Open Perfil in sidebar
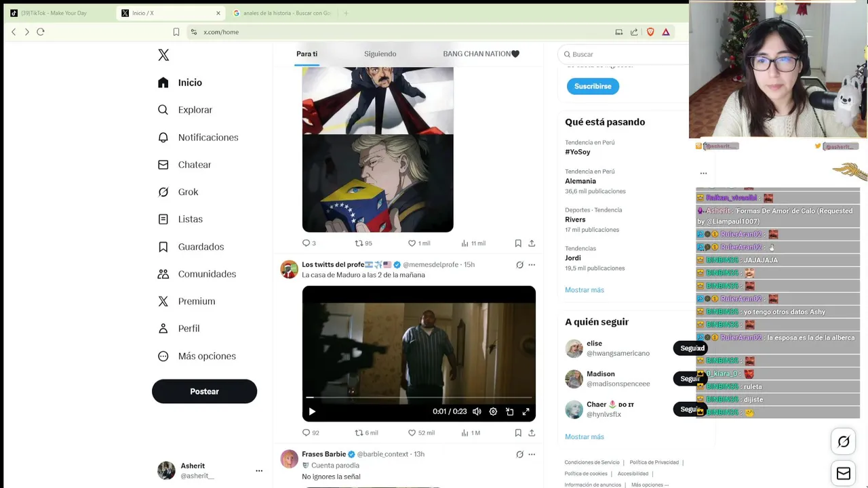Screen dimensions: 868x488 (x=178, y=328)
